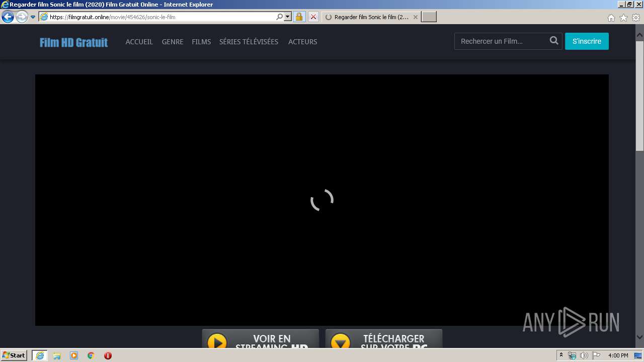Click the yellow download arrow icon
Image resolution: width=644 pixels, height=362 pixels.
click(x=341, y=341)
